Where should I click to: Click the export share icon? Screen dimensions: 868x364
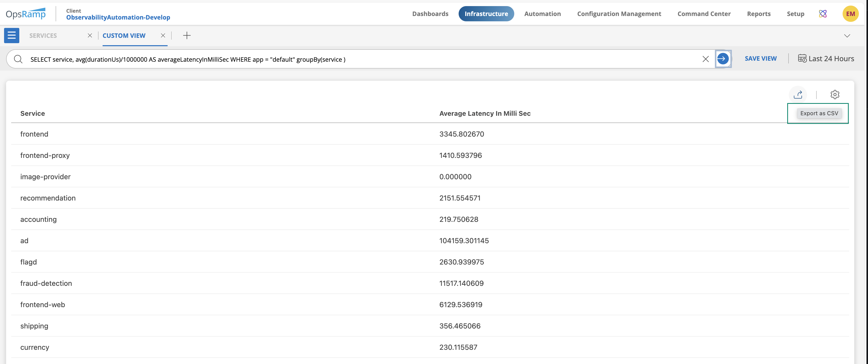click(798, 95)
